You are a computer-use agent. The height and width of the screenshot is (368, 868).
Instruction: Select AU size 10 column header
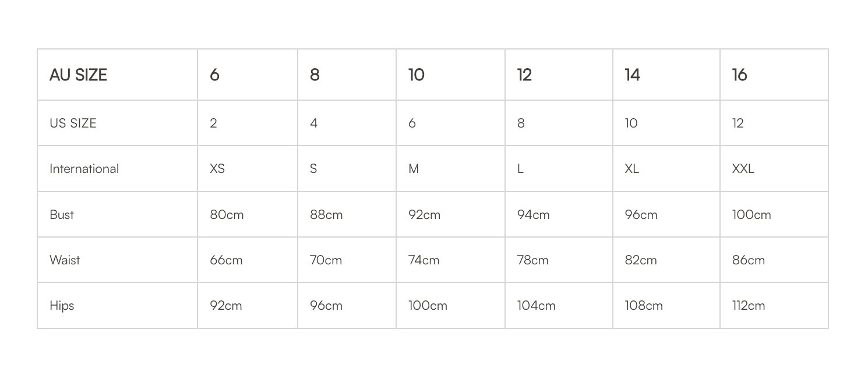click(x=450, y=75)
